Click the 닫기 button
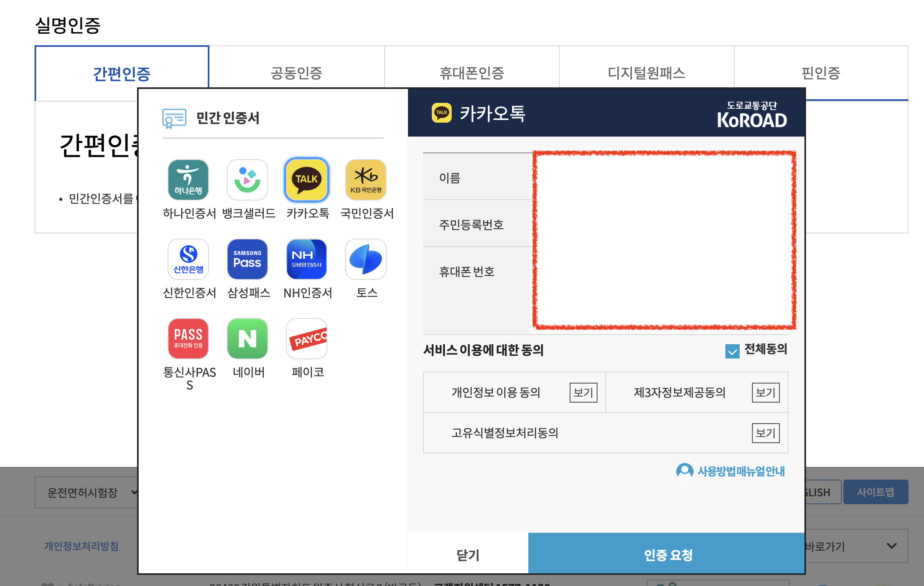The image size is (924, 586). pos(467,555)
